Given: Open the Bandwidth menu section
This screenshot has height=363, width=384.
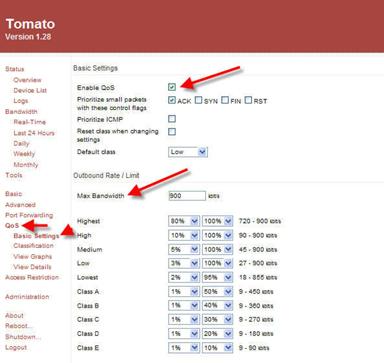Looking at the screenshot, I should coord(21,111).
